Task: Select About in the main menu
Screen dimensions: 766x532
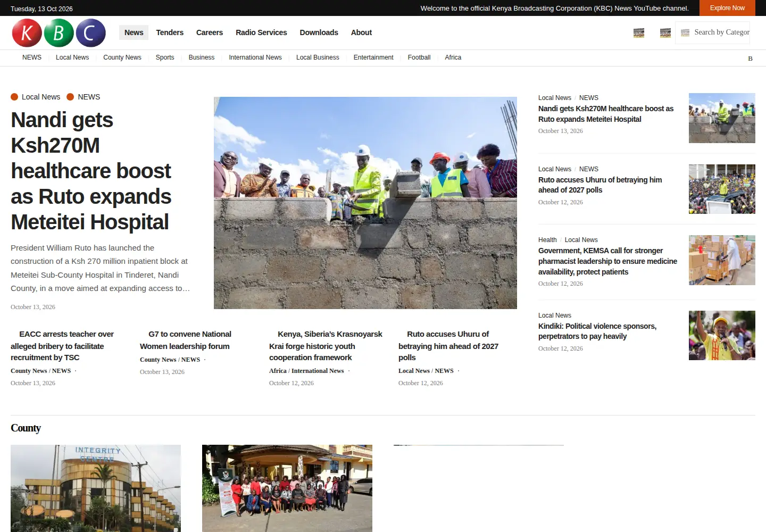Action: coord(361,32)
